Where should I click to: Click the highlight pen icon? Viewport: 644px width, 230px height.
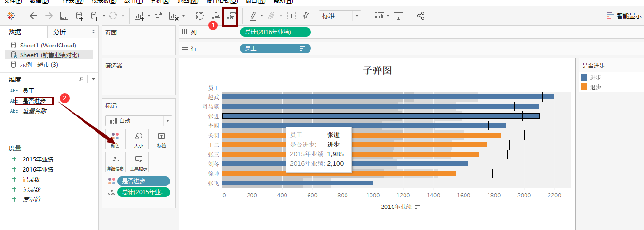(253, 16)
